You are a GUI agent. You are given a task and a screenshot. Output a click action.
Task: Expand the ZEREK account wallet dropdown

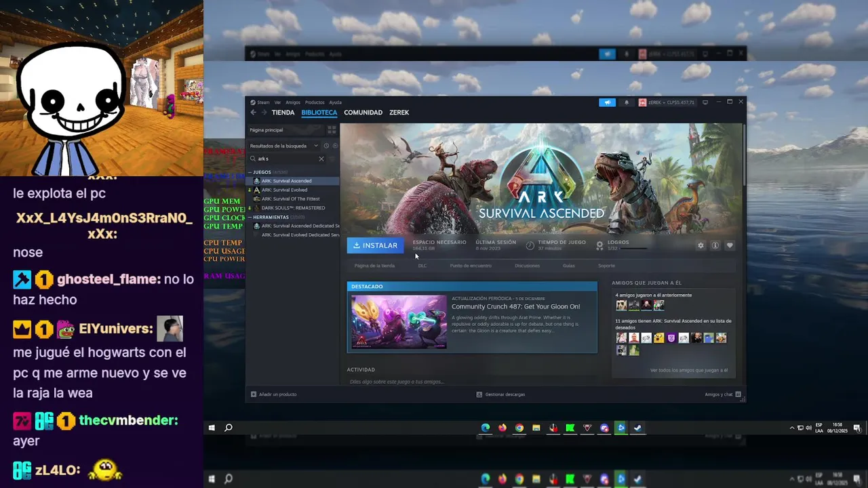(x=667, y=102)
